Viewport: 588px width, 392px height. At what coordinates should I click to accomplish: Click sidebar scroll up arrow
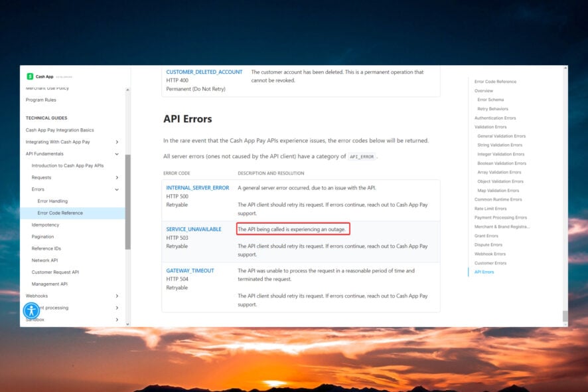[x=128, y=90]
